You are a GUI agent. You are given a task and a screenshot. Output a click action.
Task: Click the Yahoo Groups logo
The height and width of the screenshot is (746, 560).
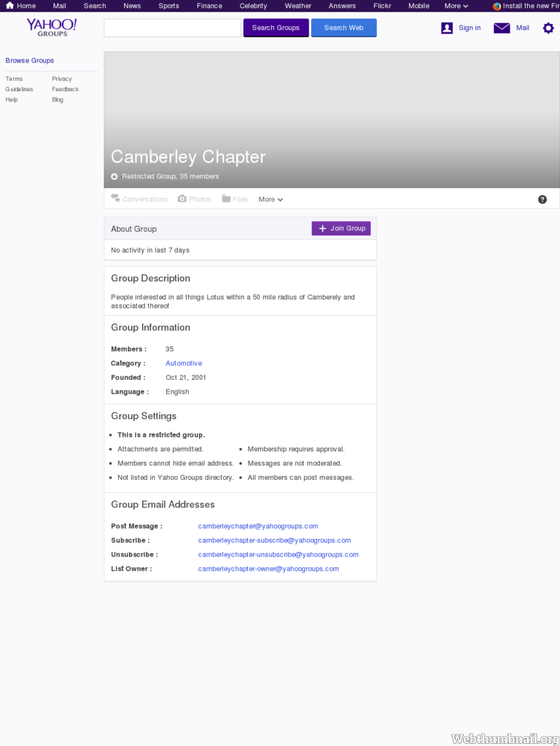pos(51,28)
